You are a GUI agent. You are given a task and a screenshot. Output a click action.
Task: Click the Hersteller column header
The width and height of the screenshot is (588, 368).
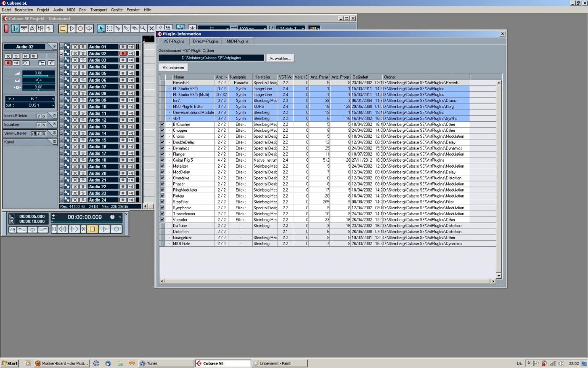coord(265,77)
